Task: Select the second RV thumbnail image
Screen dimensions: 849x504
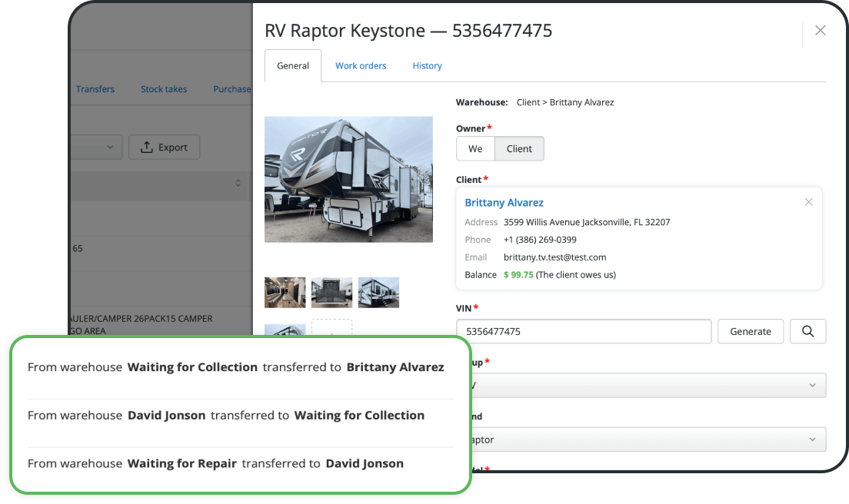Action: click(331, 292)
